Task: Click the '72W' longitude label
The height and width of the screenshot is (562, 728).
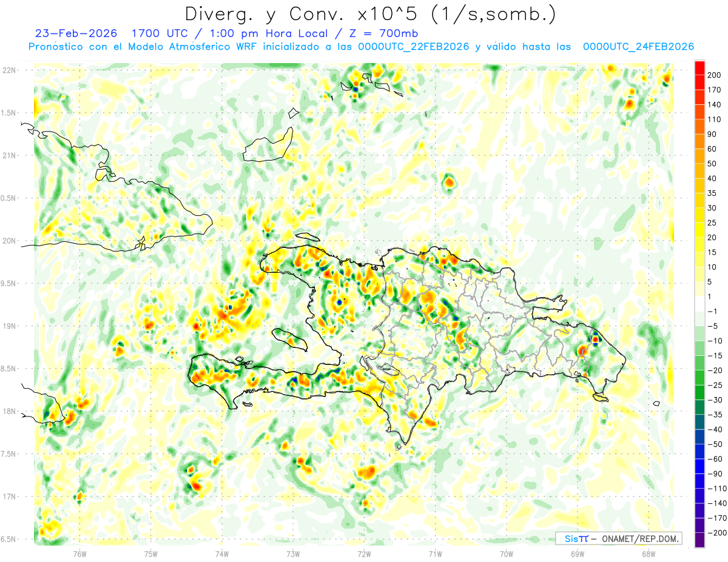Action: 364,554
